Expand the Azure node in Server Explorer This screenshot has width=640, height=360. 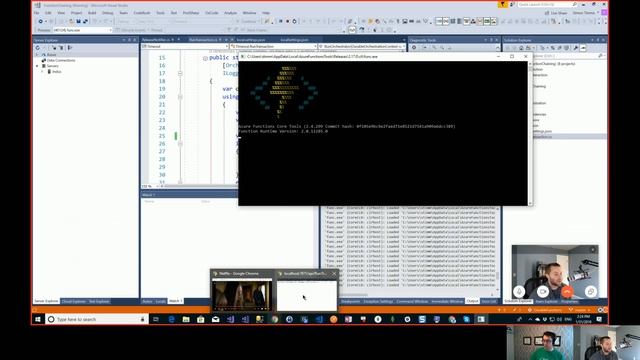point(37,55)
